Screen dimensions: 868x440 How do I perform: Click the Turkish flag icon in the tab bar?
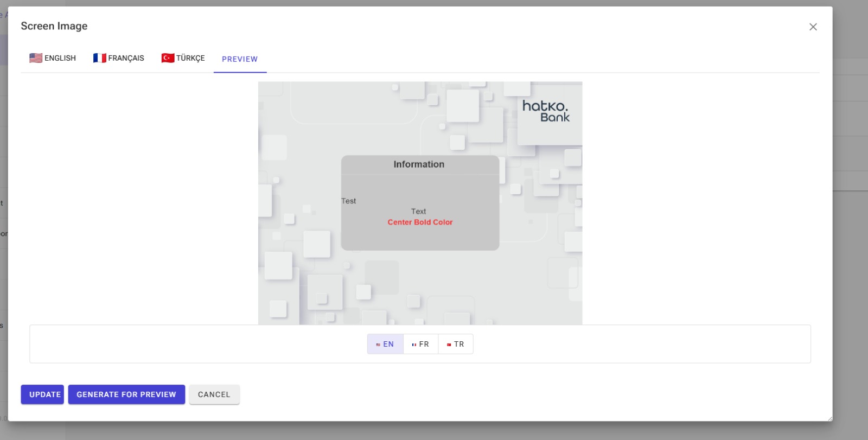[x=168, y=58]
